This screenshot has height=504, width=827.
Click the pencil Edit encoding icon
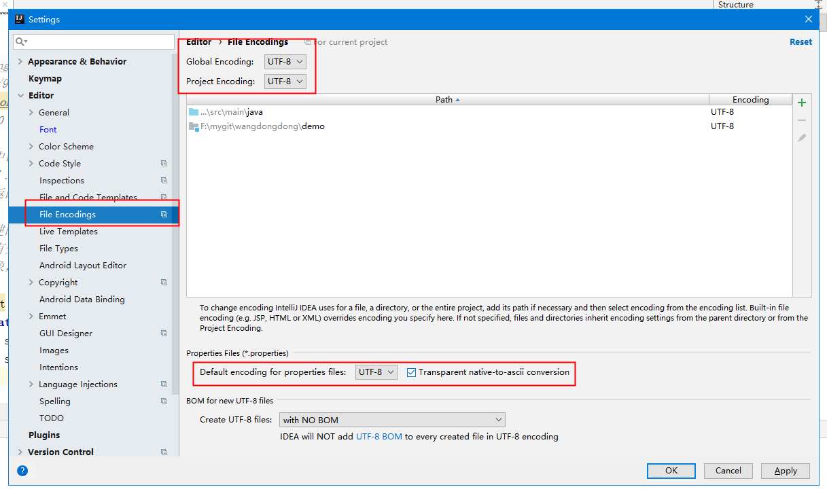(x=802, y=138)
